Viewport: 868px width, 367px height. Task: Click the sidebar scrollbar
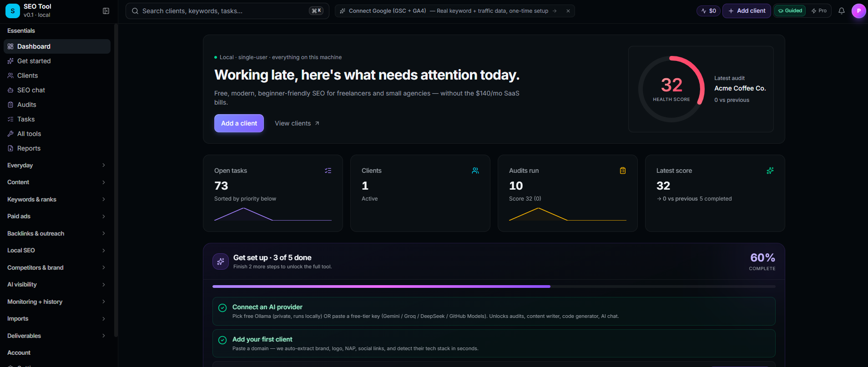pos(116,180)
